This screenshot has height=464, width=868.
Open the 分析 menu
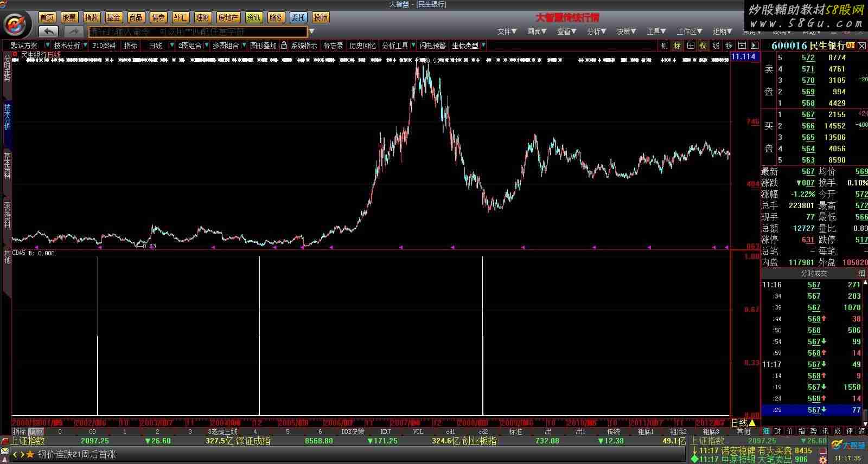point(596,31)
